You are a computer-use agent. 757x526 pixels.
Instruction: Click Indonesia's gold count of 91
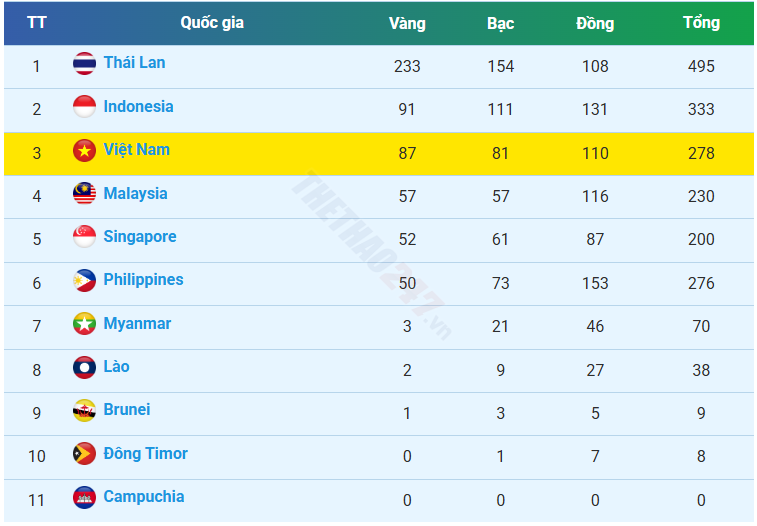(407, 109)
